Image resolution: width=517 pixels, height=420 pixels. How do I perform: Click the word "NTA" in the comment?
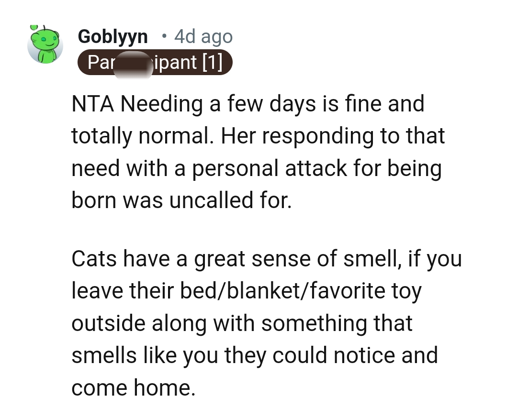[x=91, y=103]
